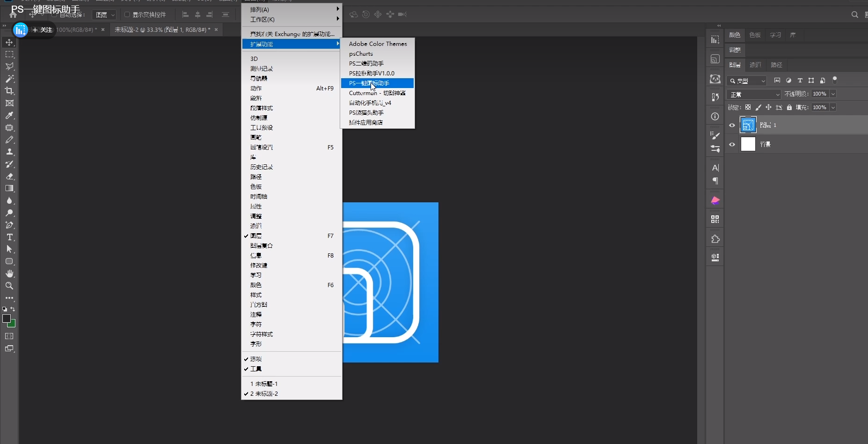868x444 pixels.
Task: Toggle the 显示变换控件 checkbox
Action: 127,15
